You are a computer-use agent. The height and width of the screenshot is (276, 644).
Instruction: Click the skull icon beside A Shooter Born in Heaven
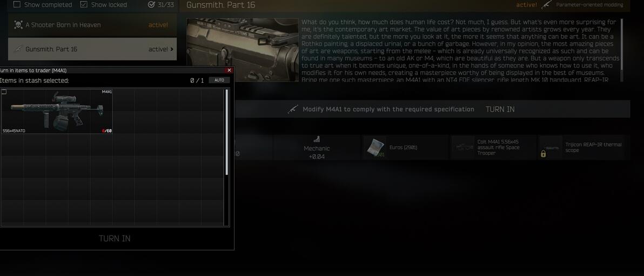pos(18,25)
